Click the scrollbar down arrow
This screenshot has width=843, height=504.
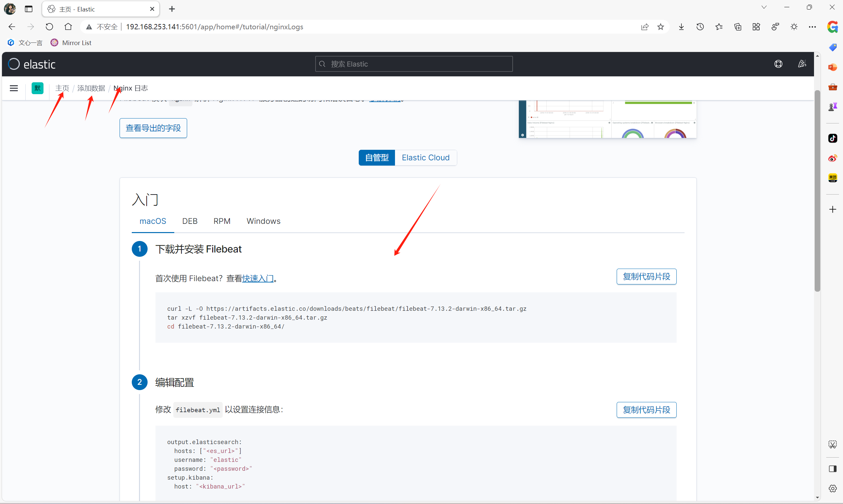[817, 497]
